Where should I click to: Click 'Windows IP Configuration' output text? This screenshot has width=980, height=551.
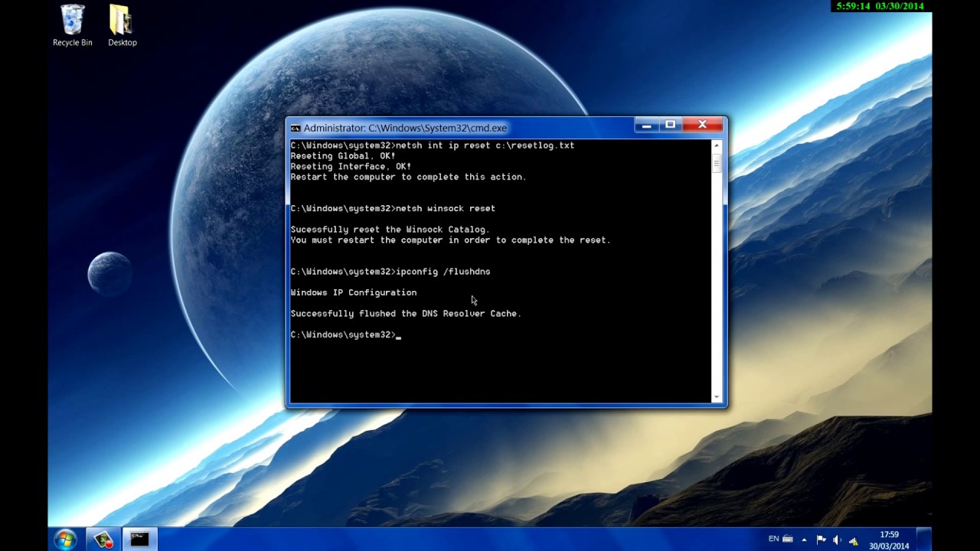tap(354, 292)
